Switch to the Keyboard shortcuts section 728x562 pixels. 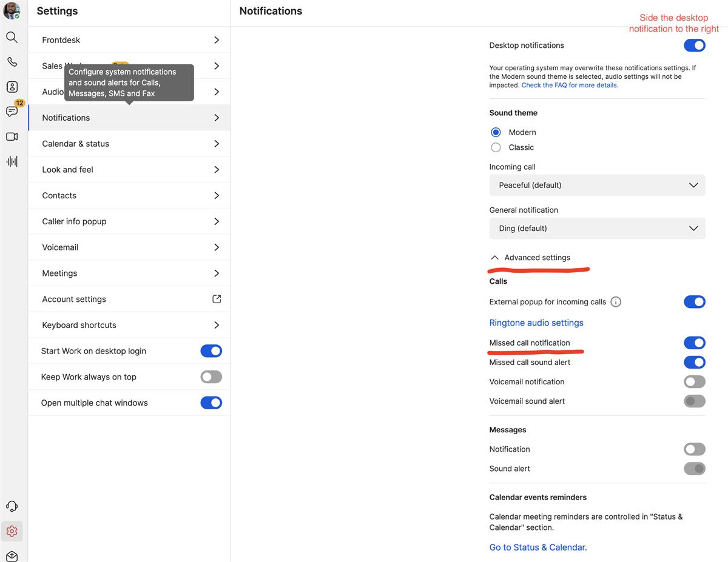(x=129, y=324)
